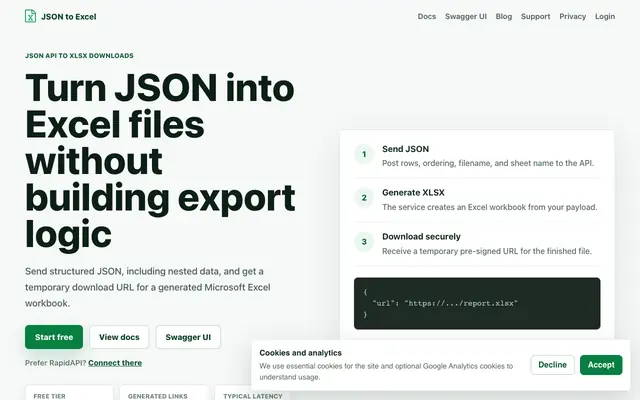Go to the Blog page
640x400 pixels.
pos(504,17)
